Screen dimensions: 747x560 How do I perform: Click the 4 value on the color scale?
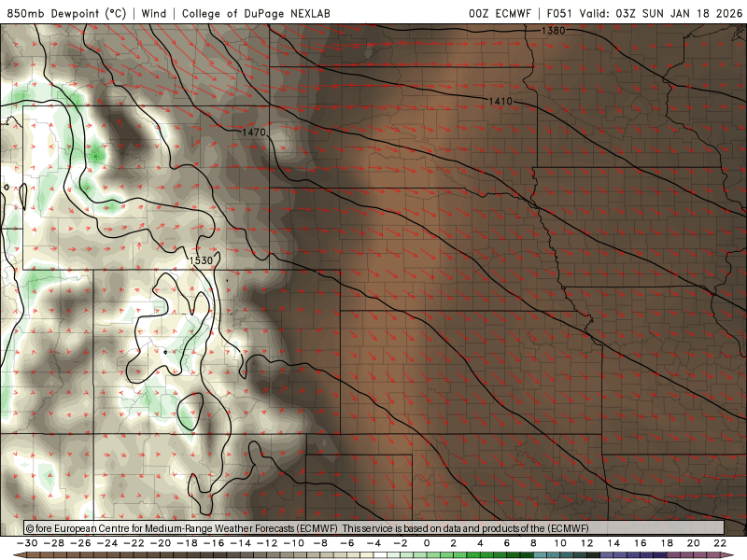click(x=480, y=543)
